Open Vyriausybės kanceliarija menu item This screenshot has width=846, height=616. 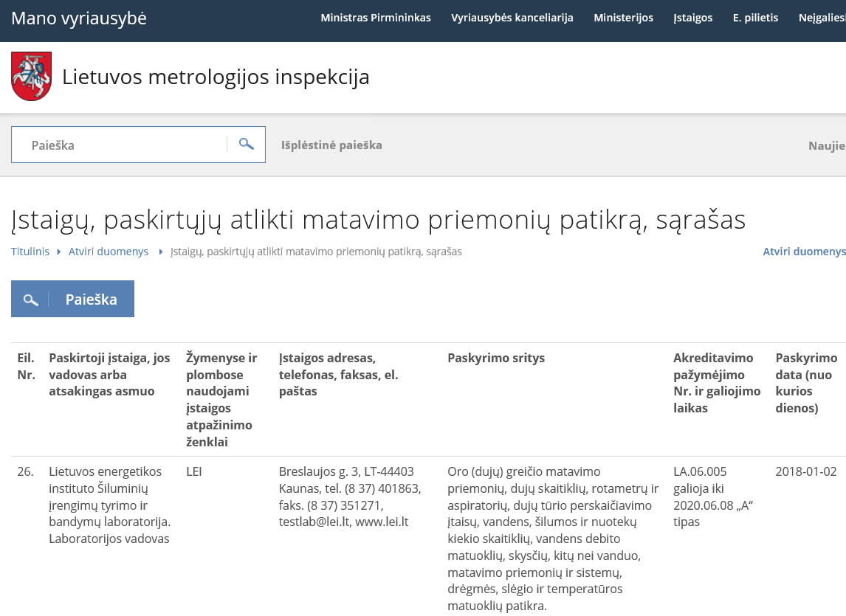click(512, 18)
